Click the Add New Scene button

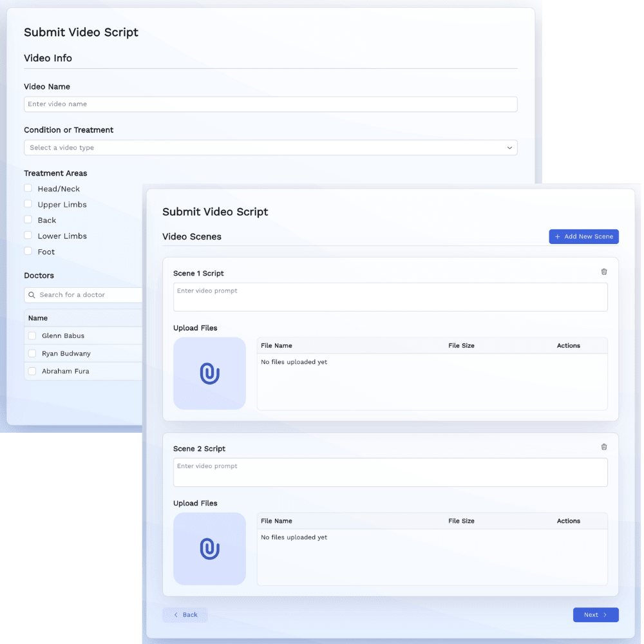pos(583,236)
